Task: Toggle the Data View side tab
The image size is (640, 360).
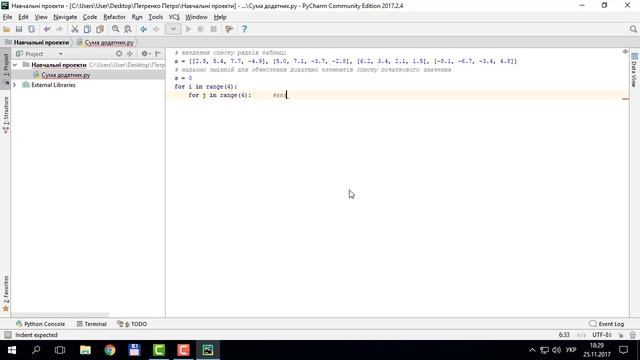Action: pos(634,70)
